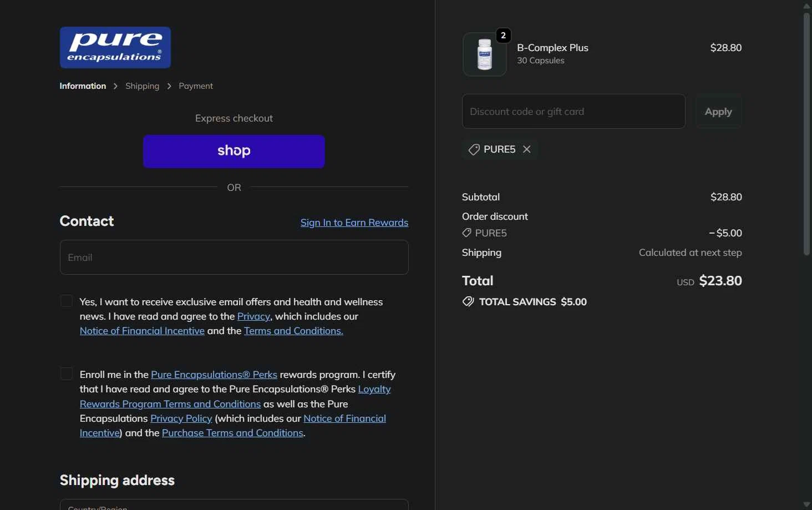The width and height of the screenshot is (812, 510).
Task: Click the 30 Capsules product description
Action: pos(541,60)
